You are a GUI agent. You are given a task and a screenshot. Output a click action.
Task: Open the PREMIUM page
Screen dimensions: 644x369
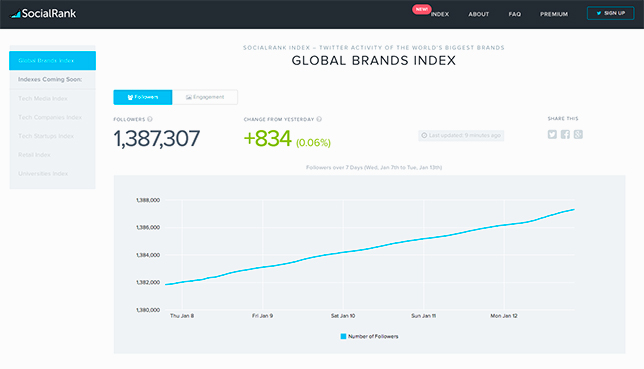[554, 14]
